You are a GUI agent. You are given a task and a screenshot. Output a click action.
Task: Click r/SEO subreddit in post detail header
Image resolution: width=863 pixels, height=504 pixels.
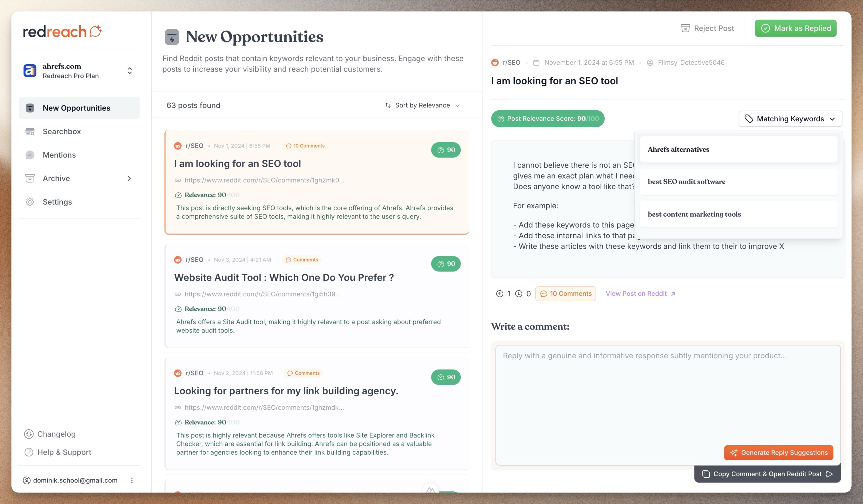pyautogui.click(x=511, y=63)
